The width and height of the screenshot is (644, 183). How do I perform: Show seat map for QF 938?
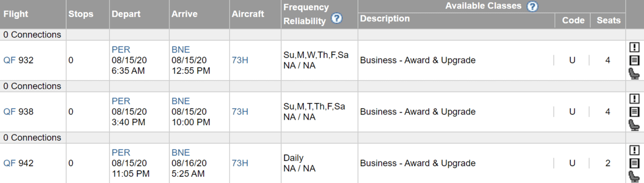coord(634,125)
